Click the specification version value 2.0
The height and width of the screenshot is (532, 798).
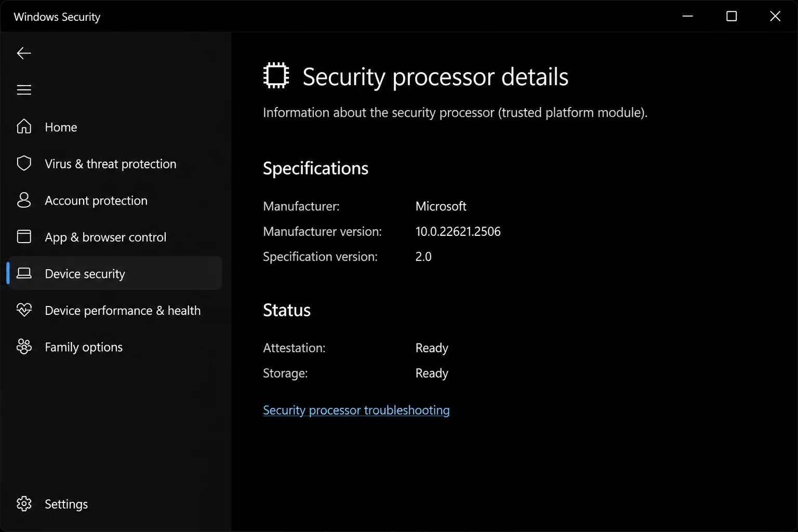423,257
